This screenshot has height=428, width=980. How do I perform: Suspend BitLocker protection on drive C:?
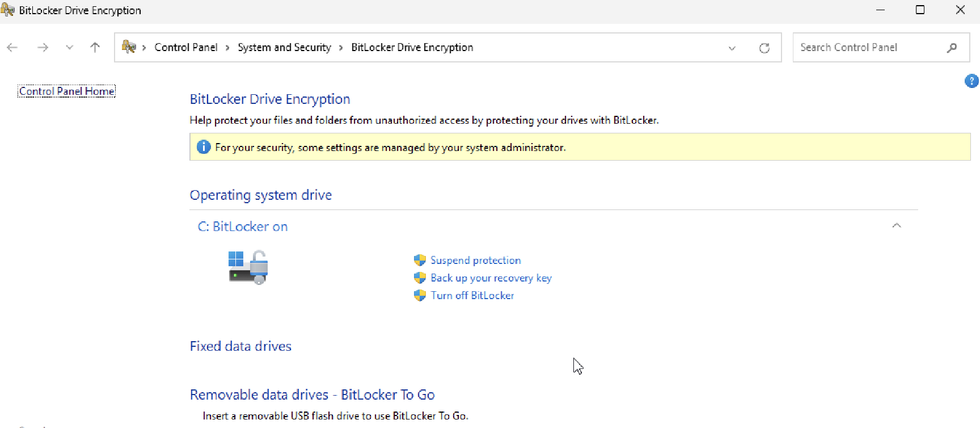tap(475, 260)
